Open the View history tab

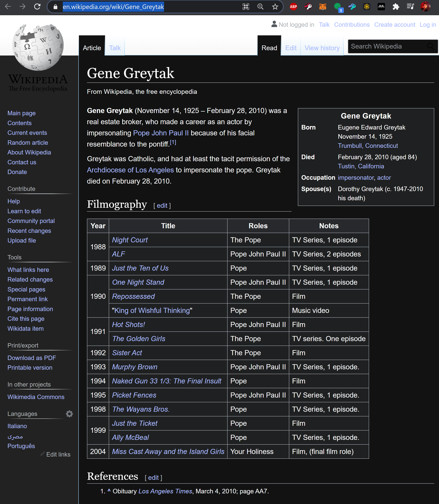(322, 48)
